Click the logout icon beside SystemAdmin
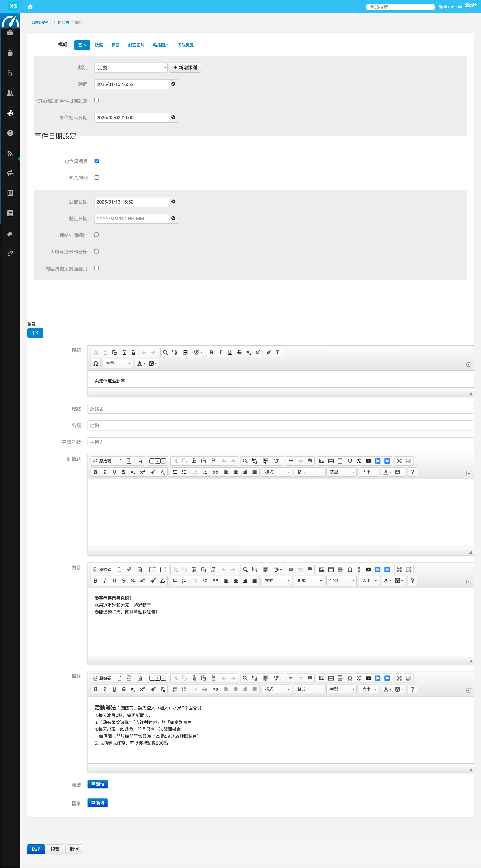This screenshot has height=868, width=481. pyautogui.click(x=475, y=5)
